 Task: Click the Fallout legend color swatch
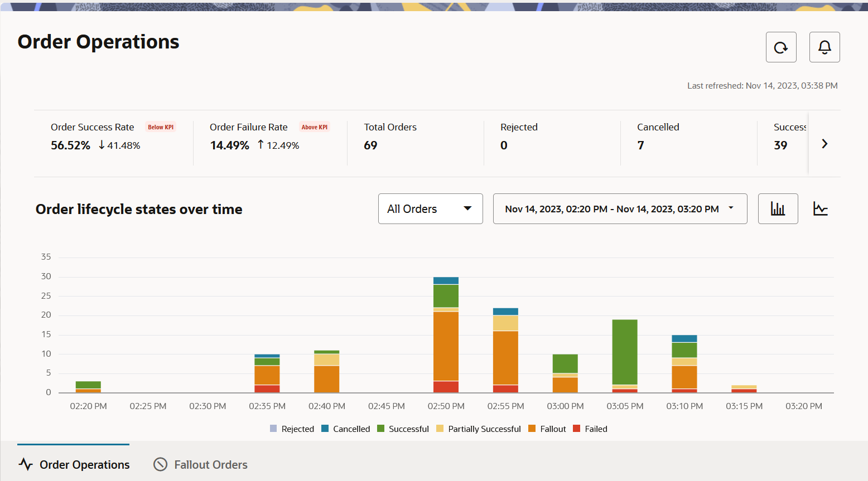[x=532, y=429]
